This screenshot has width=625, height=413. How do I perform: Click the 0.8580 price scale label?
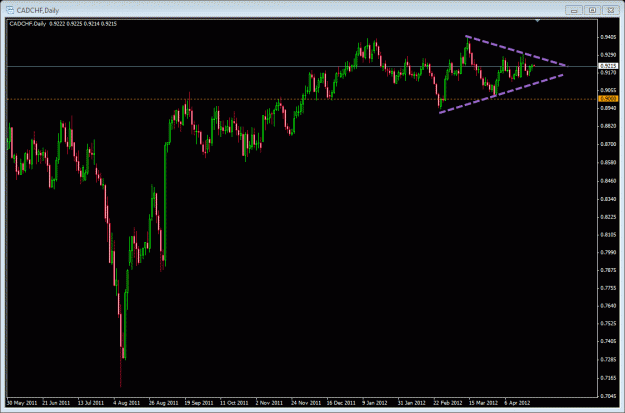(x=608, y=163)
